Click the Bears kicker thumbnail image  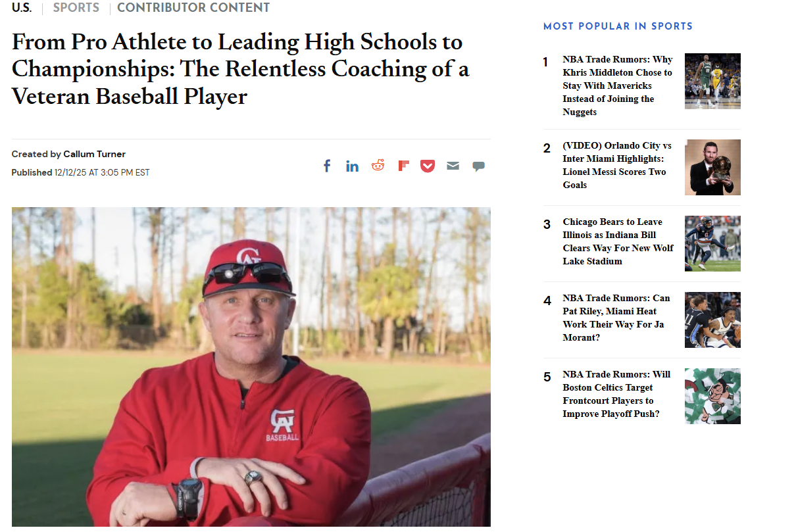[712, 243]
